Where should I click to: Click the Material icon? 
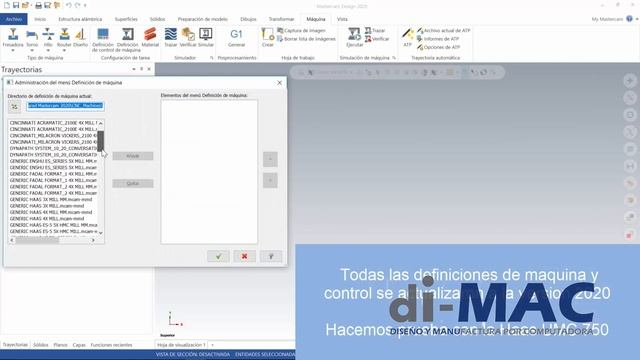pos(150,37)
